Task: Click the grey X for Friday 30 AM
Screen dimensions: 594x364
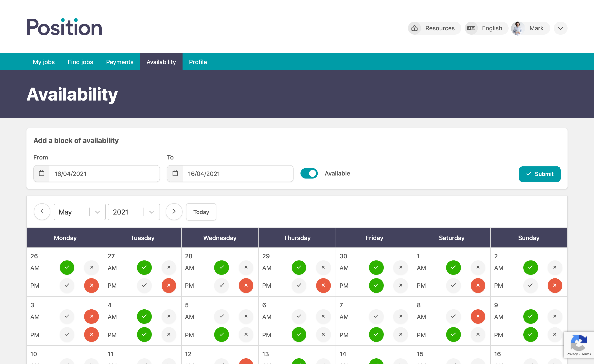Action: (401, 267)
